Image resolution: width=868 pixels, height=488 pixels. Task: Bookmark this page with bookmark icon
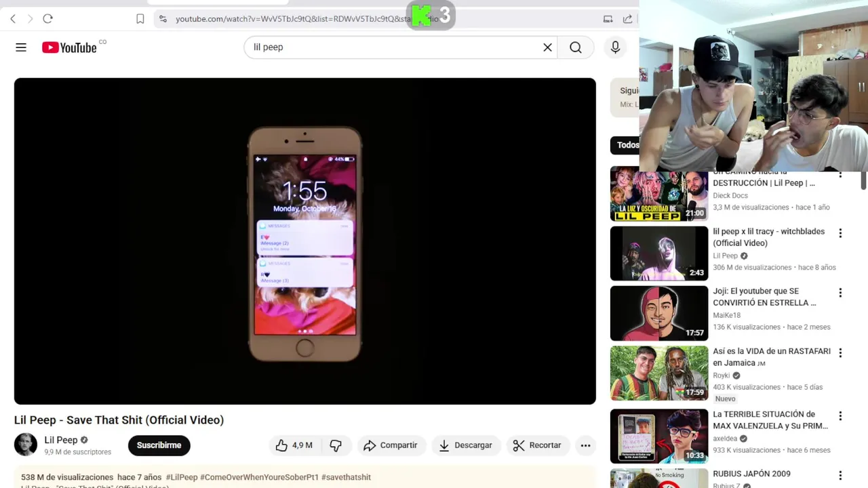(x=140, y=19)
